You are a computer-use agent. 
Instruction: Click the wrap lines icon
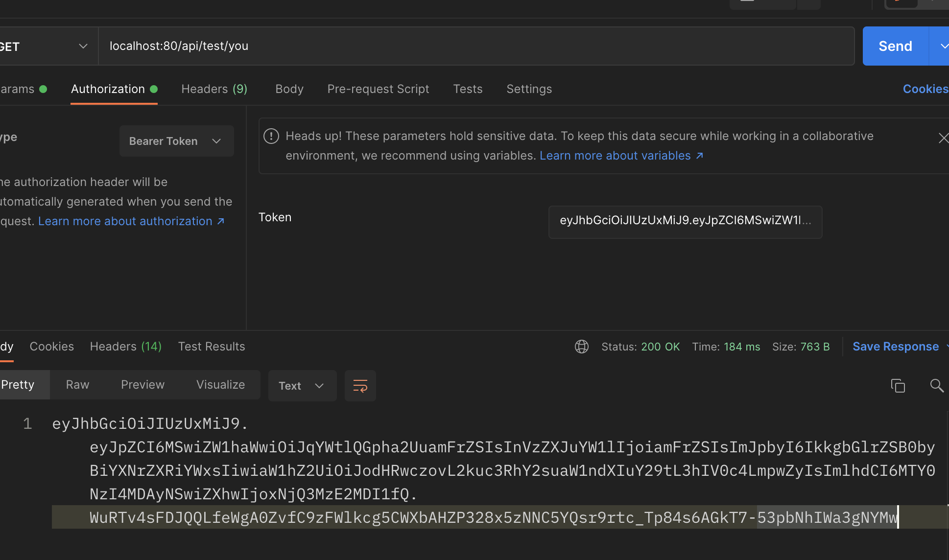click(360, 386)
